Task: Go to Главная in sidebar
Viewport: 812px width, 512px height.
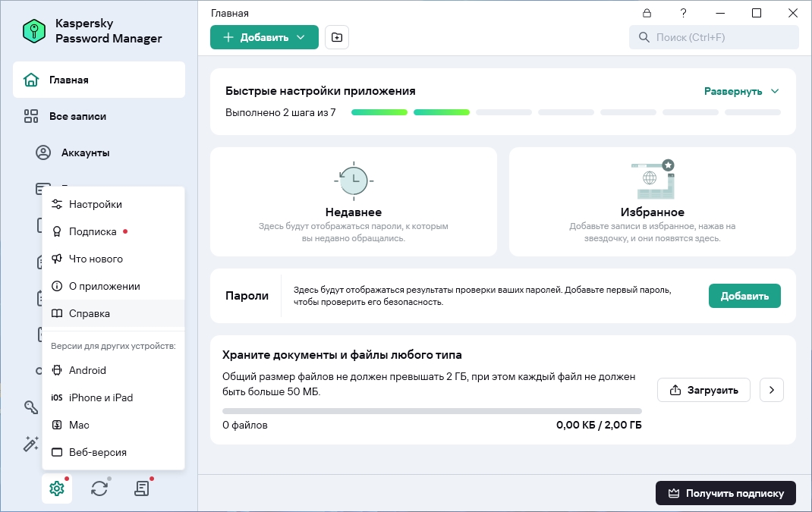Action: 99,80
